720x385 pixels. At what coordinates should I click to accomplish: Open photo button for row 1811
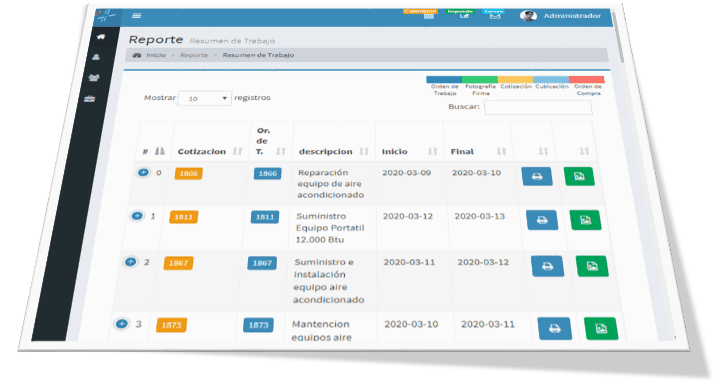pos(585,220)
